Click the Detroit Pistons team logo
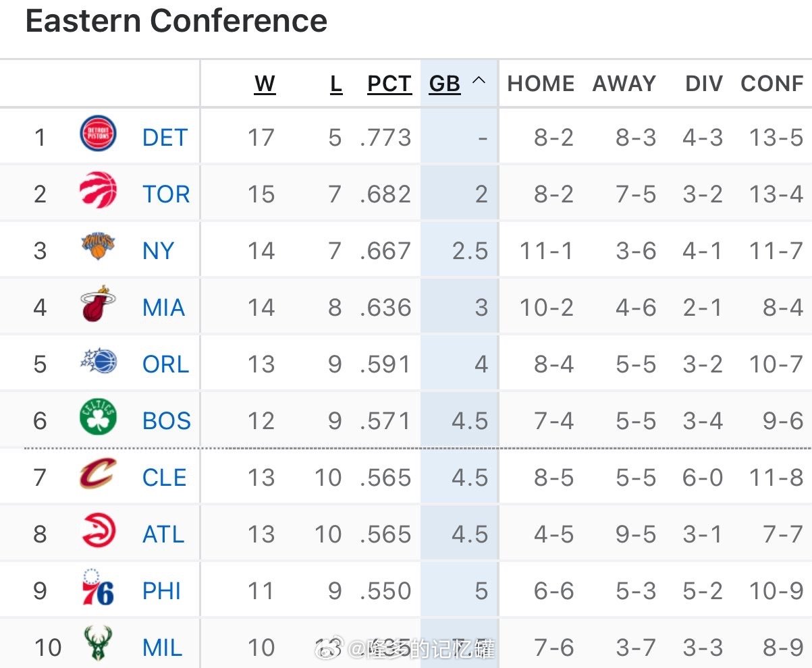 98,134
